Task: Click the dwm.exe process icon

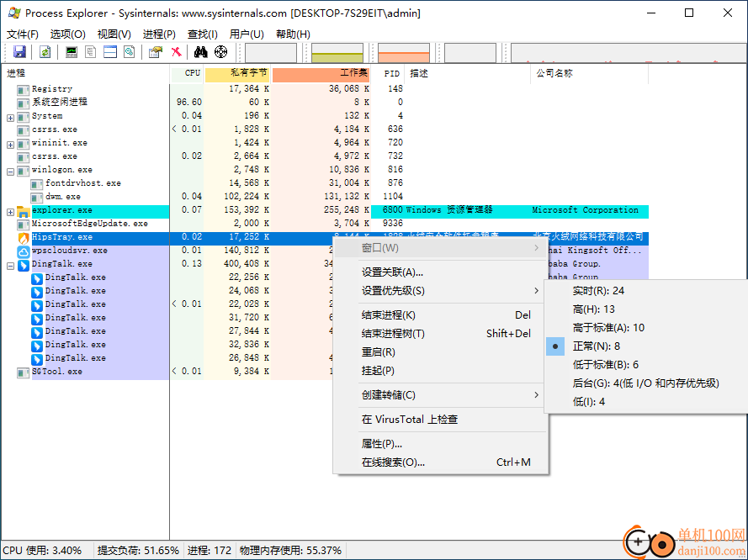Action: pos(37,198)
